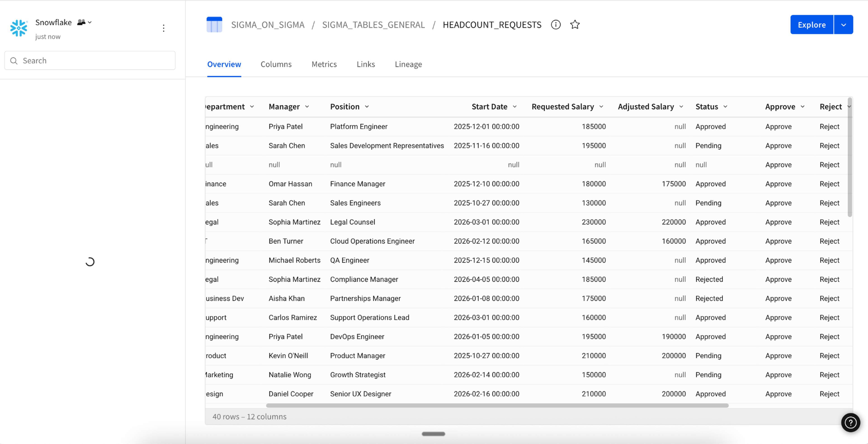The width and height of the screenshot is (868, 444).
Task: Switch to the Overview tab
Action: [x=224, y=64]
